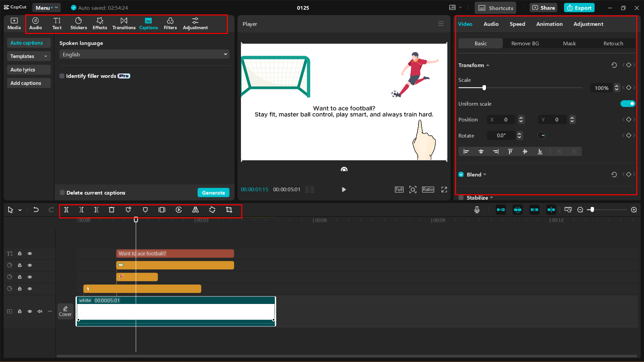Record a voiceover with the microphone icon
The width and height of the screenshot is (644, 362).
point(477,210)
